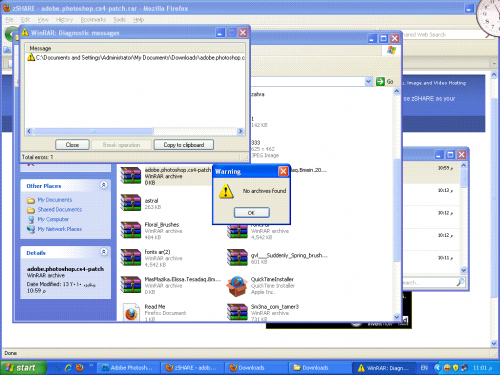The width and height of the screenshot is (500, 375).
Task: Close the Warning dialog with X
Action: [283, 171]
